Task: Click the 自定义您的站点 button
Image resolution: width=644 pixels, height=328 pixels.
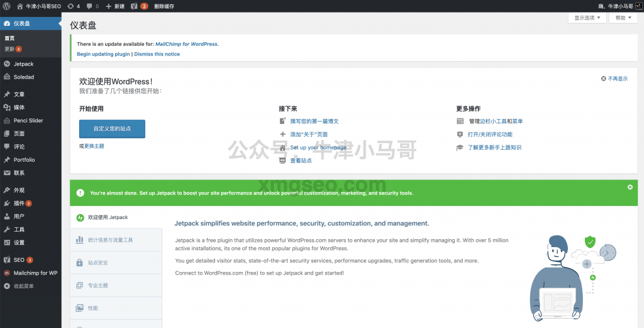Action: click(112, 128)
